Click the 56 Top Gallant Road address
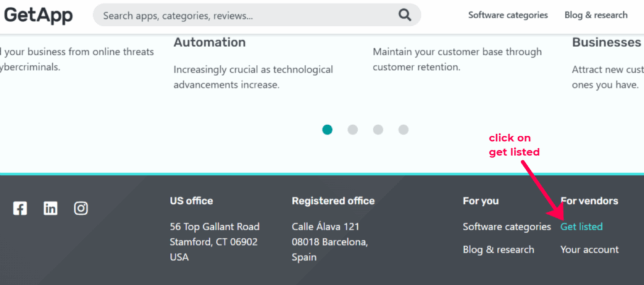 (x=215, y=226)
